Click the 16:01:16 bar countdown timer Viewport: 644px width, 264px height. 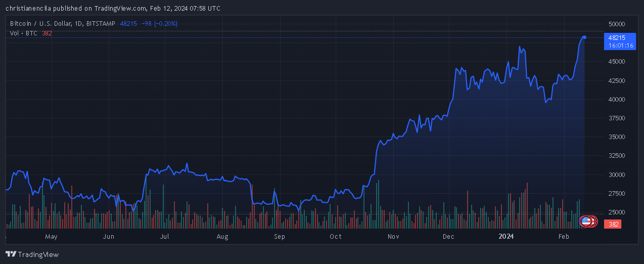(620, 46)
